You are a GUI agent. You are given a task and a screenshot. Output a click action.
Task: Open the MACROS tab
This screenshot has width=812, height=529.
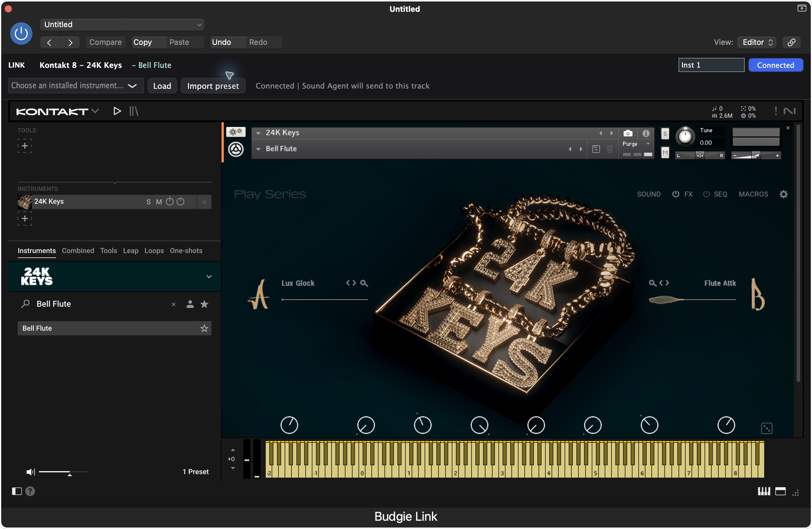point(753,194)
